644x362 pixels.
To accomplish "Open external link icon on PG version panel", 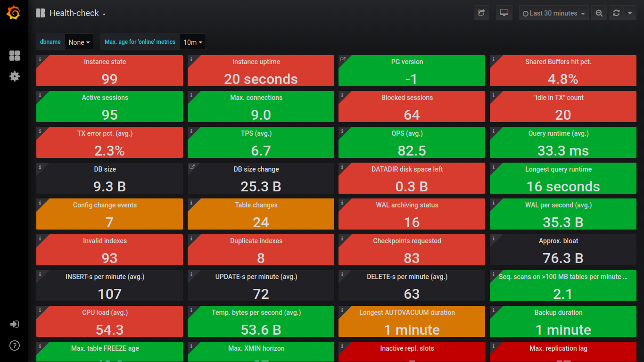I will (x=343, y=59).
